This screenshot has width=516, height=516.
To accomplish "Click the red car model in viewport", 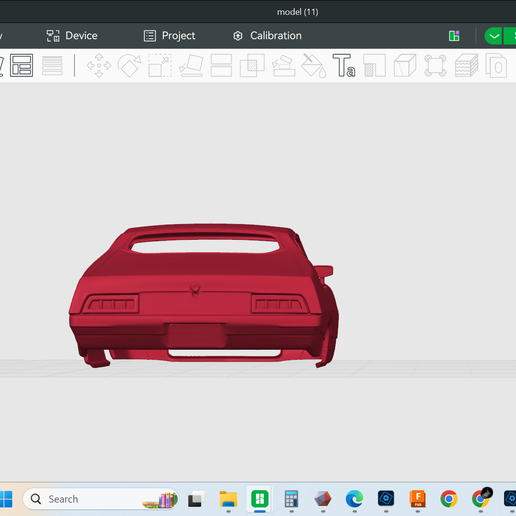I will click(203, 295).
